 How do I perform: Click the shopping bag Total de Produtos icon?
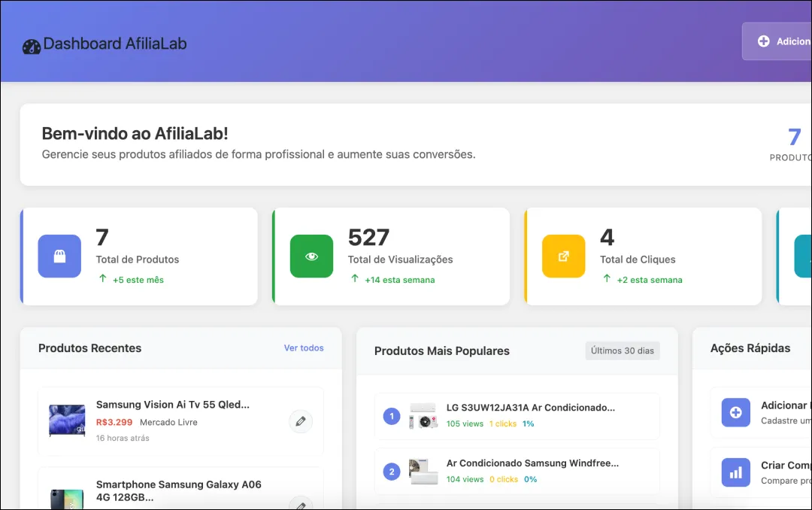(x=59, y=257)
